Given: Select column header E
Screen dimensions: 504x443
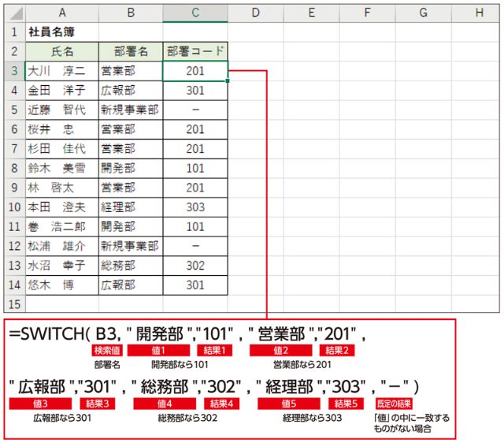Looking at the screenshot, I should tap(310, 13).
